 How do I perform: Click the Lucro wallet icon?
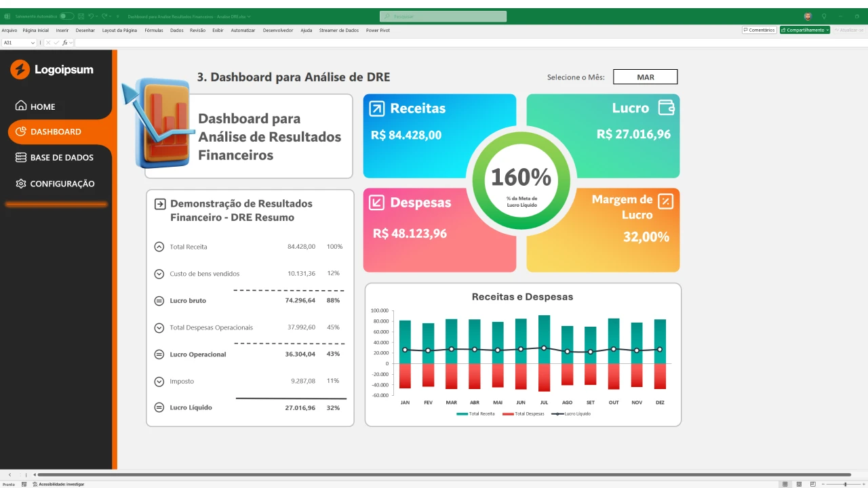point(666,108)
